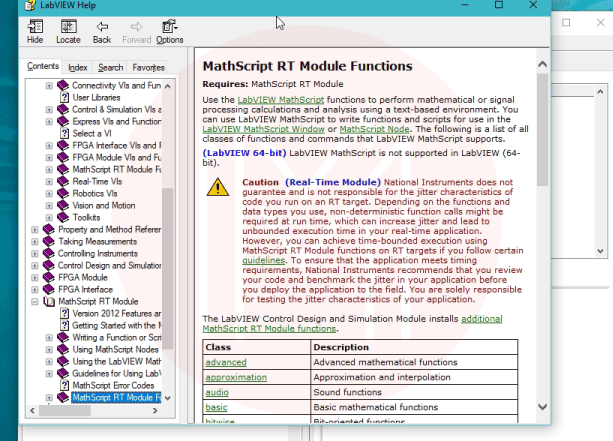This screenshot has height=441, width=613.
Task: Open the approximation class link
Action: 236,377
